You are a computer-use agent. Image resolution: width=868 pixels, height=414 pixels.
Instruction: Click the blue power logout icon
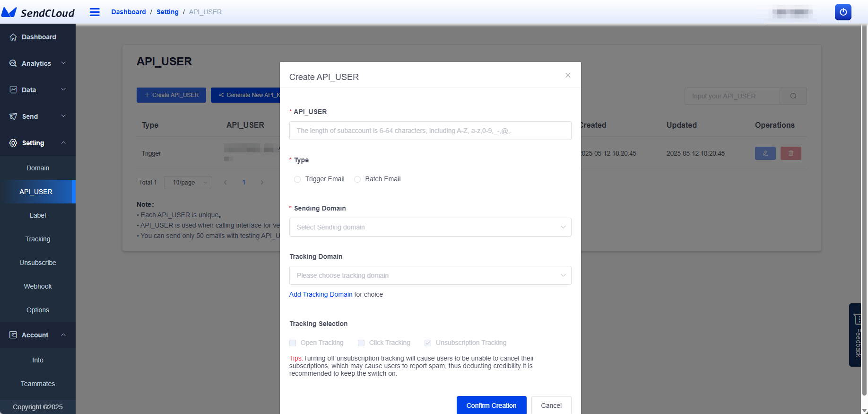click(x=843, y=12)
